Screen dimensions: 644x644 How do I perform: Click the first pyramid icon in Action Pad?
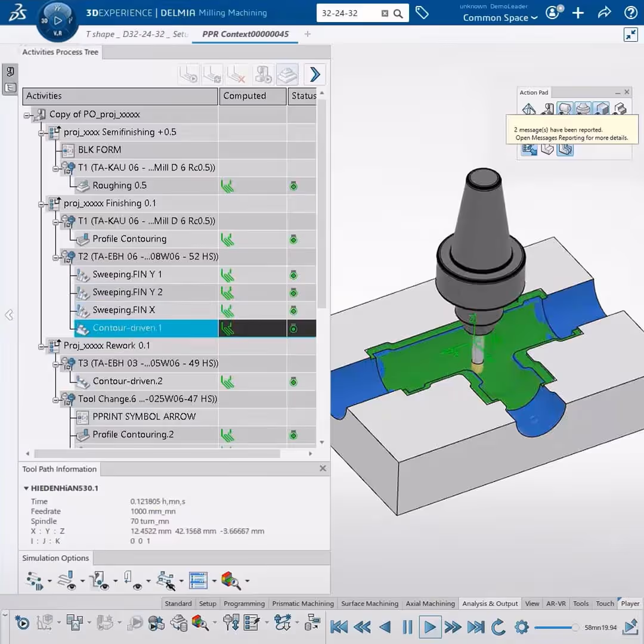[x=529, y=109]
